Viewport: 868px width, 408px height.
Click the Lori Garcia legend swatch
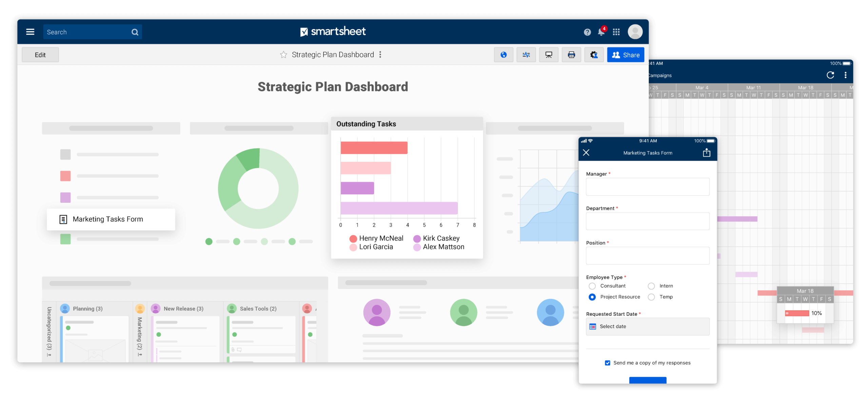[x=353, y=247]
